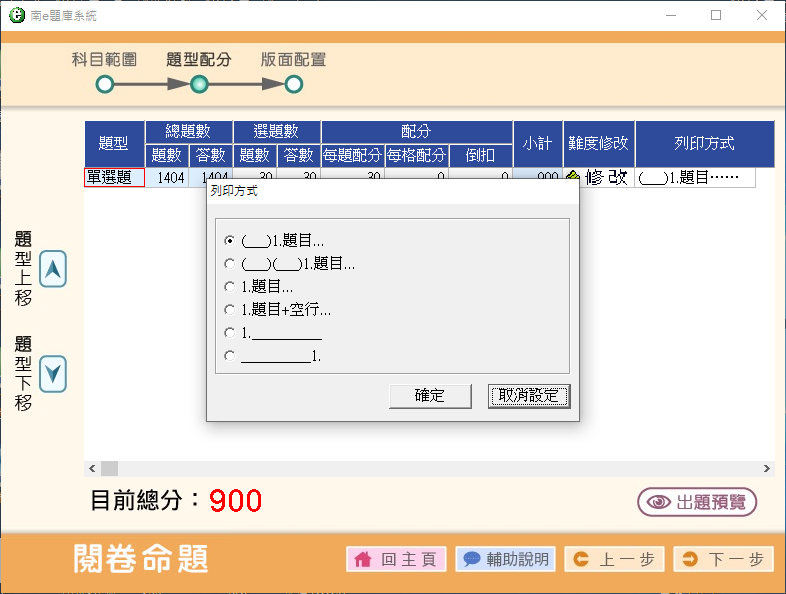Choose the 1.題目+空行... radio option
The width and height of the screenshot is (786, 594).
[231, 310]
